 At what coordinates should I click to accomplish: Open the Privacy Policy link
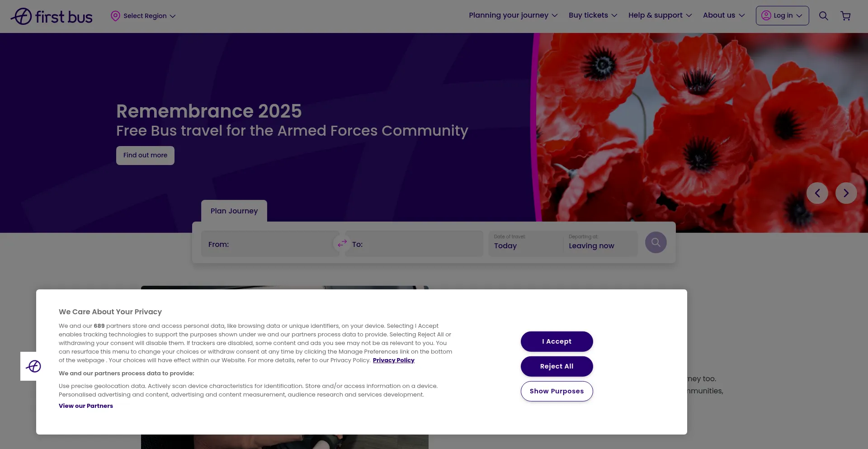[x=393, y=360]
